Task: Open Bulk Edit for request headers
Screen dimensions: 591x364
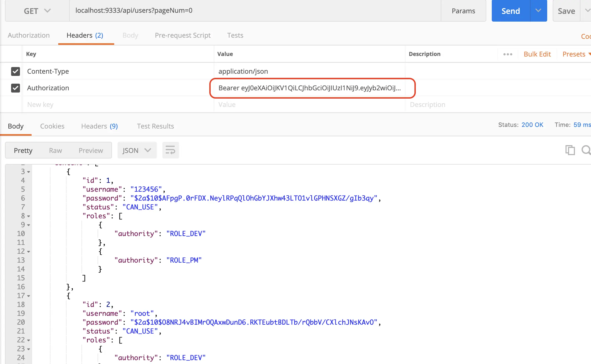Action: click(x=537, y=54)
